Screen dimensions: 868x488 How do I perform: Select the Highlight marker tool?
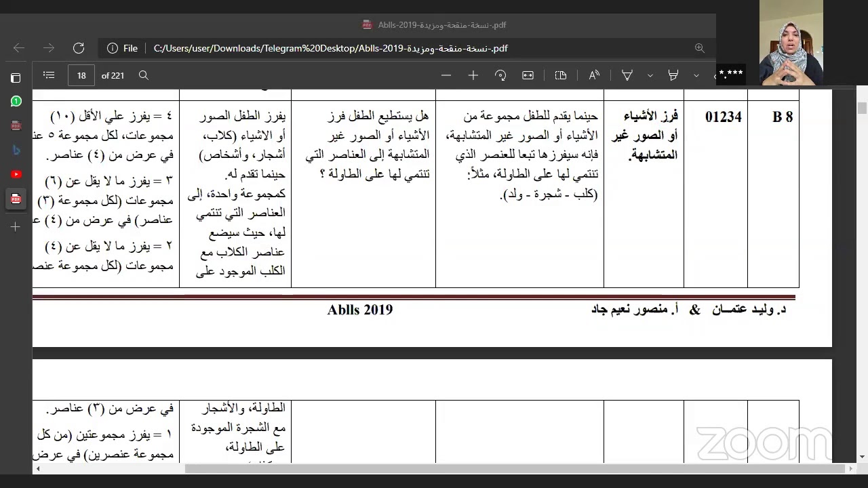673,75
